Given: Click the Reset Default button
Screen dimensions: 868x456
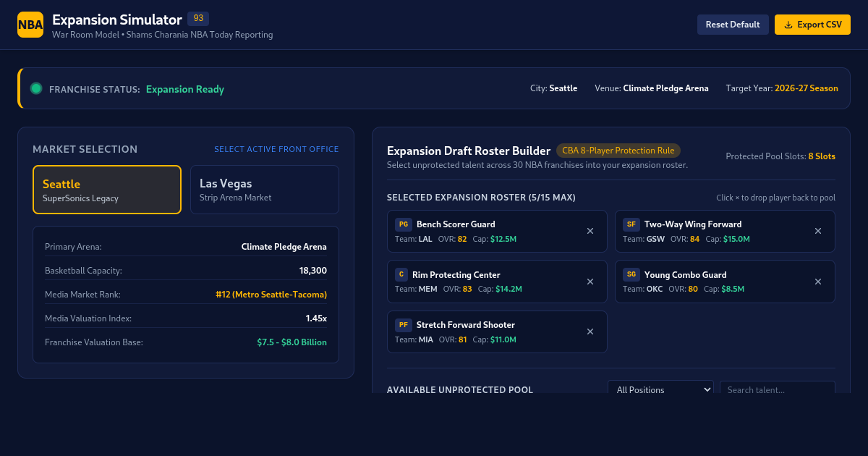Looking at the screenshot, I should point(733,25).
